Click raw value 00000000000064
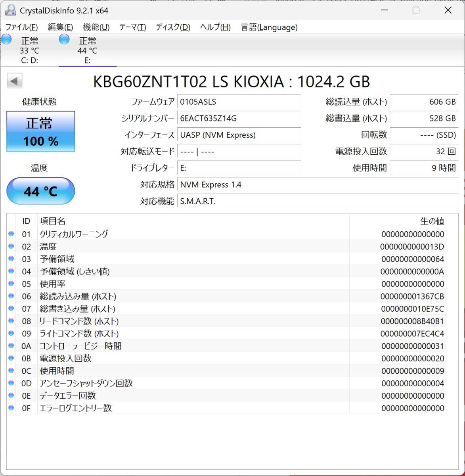 tap(413, 259)
